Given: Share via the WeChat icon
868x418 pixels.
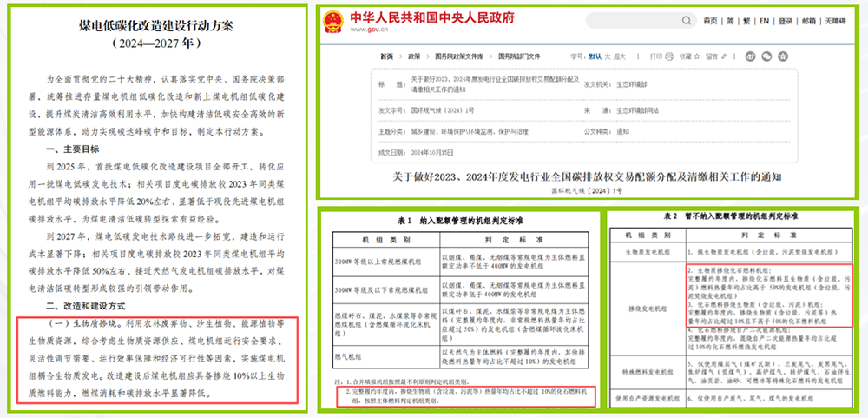Looking at the screenshot, I should coord(766,56).
